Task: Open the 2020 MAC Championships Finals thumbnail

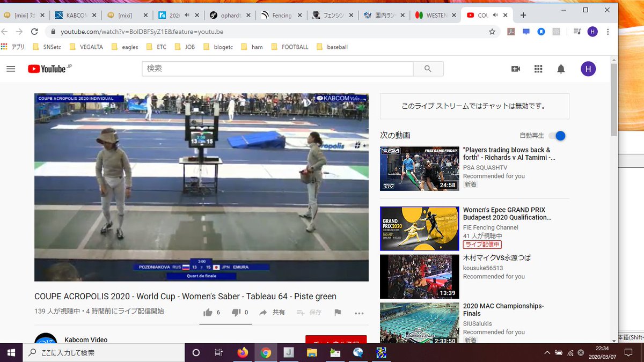Action: pyautogui.click(x=419, y=323)
